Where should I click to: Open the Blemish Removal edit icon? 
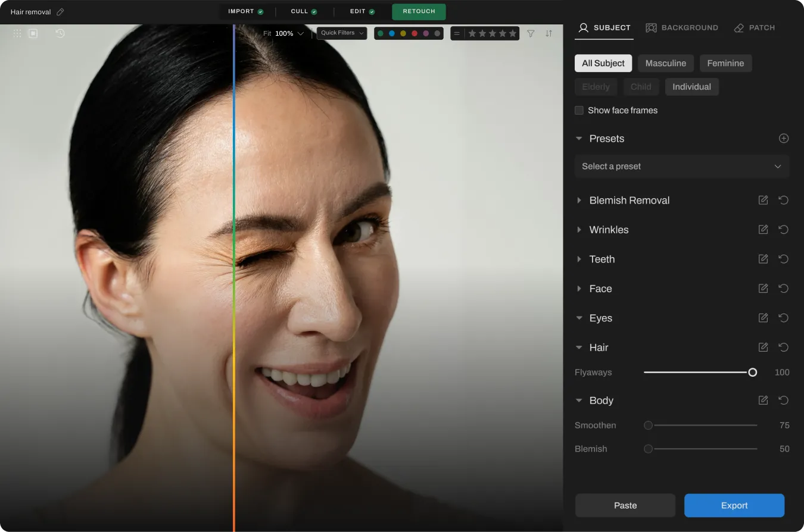(763, 201)
